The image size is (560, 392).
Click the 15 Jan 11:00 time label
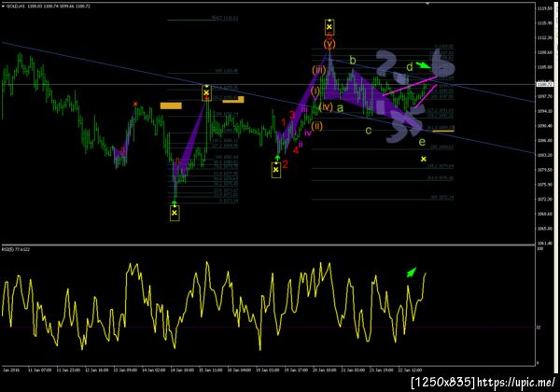(x=210, y=370)
